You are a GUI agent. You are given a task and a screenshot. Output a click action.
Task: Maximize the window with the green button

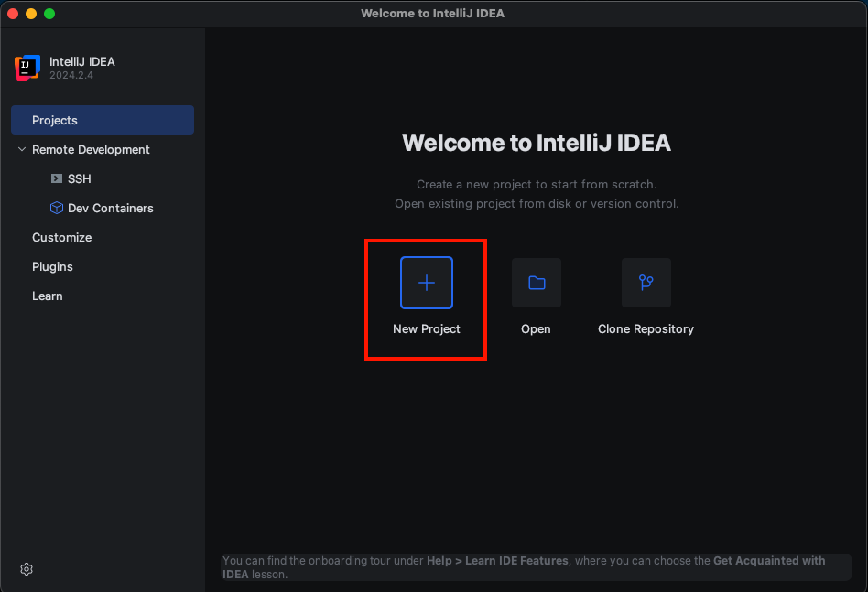(49, 14)
